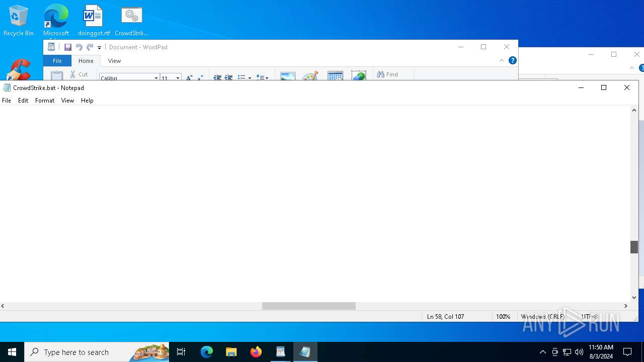Click the WordPad Undo icon

tap(79, 47)
